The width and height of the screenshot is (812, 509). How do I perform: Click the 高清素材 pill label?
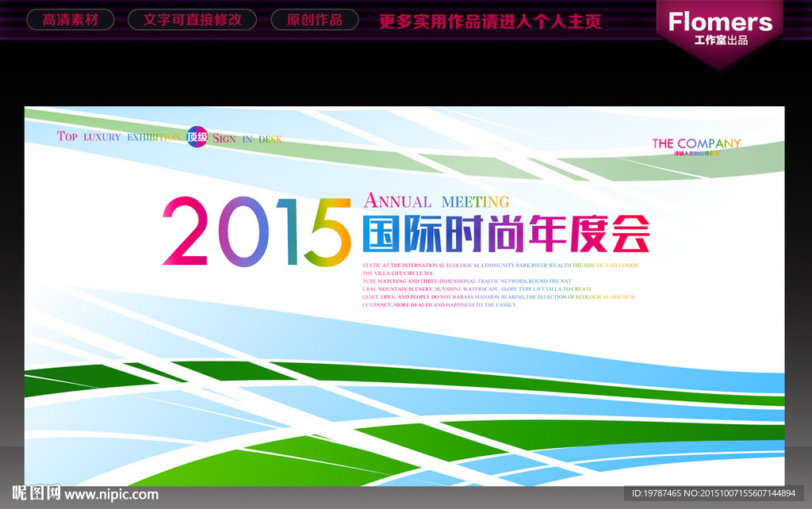(x=71, y=20)
